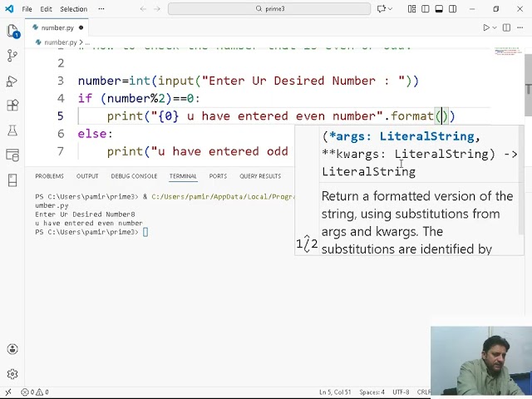Screen dimensions: 532x399
Task: Switch to the PORTS tab
Action: coord(218,176)
